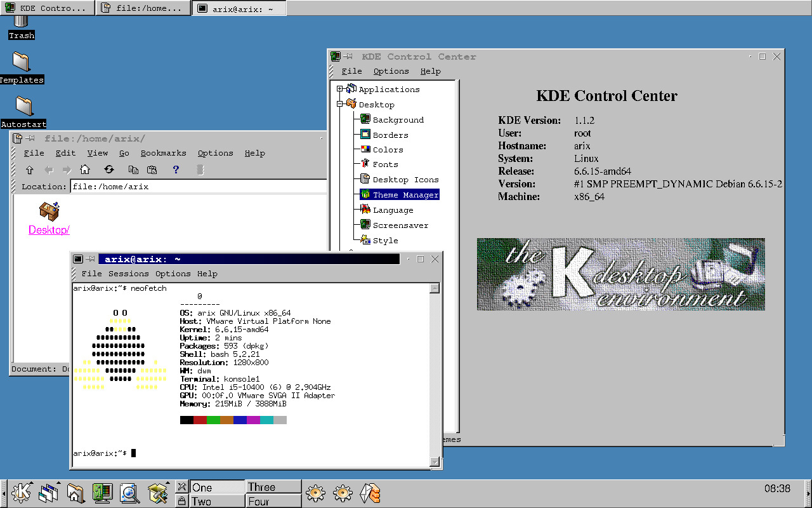Screen dimensions: 812x508
Task: Expand the Applications tree node
Action: tap(340, 89)
